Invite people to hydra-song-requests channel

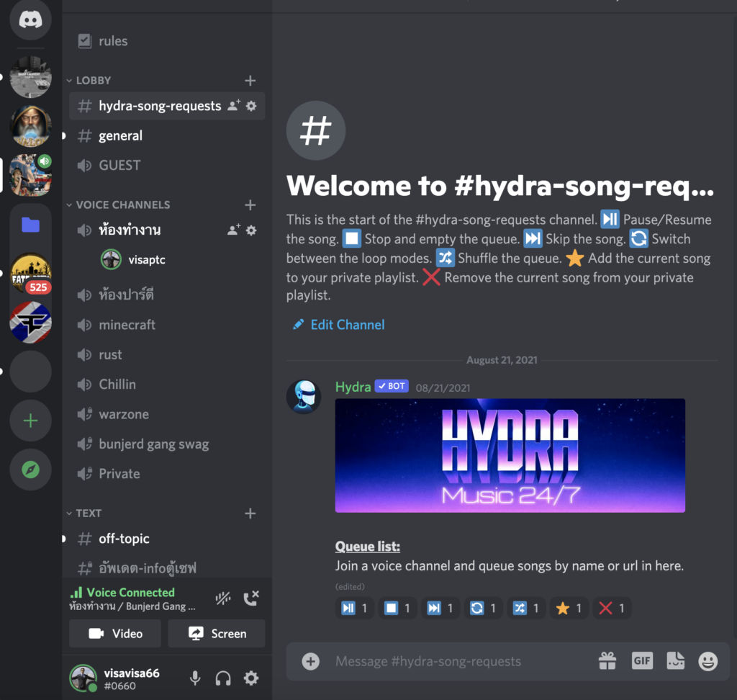234,106
